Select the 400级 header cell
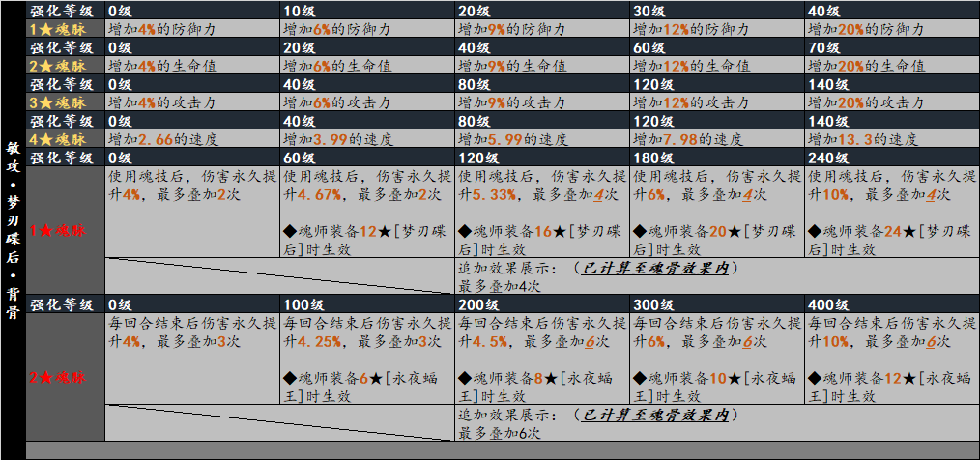 click(892, 305)
